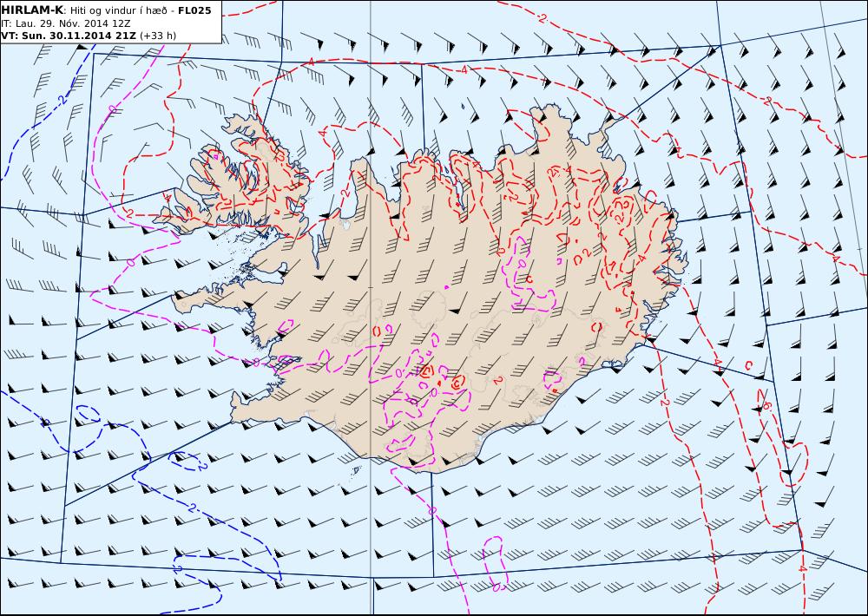Click the '(+33 h)' forecast offset text
This screenshot has height=616, width=868.
[158, 36]
